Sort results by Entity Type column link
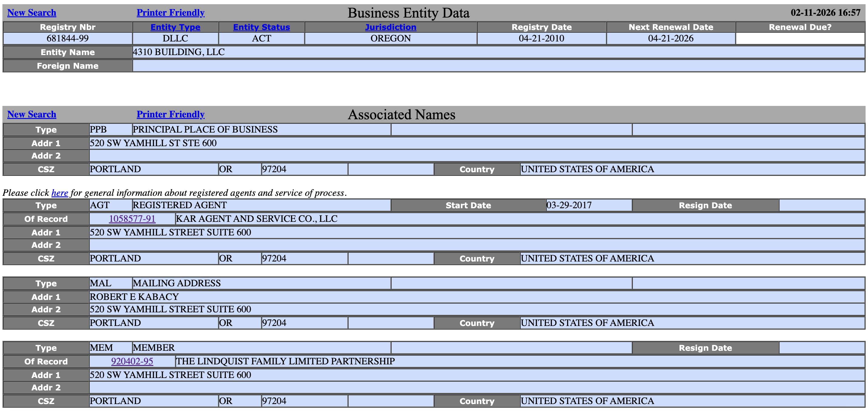Viewport: 868px width, 411px height. click(x=175, y=27)
